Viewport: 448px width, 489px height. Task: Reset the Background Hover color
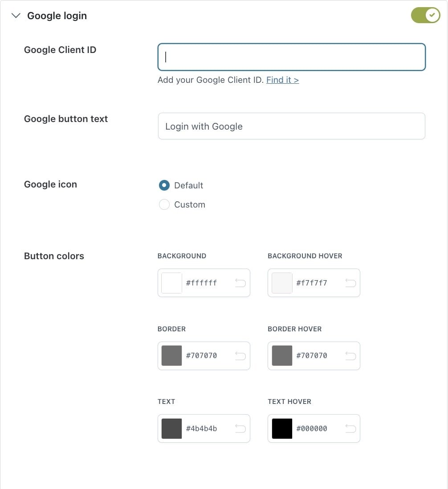pyautogui.click(x=350, y=283)
